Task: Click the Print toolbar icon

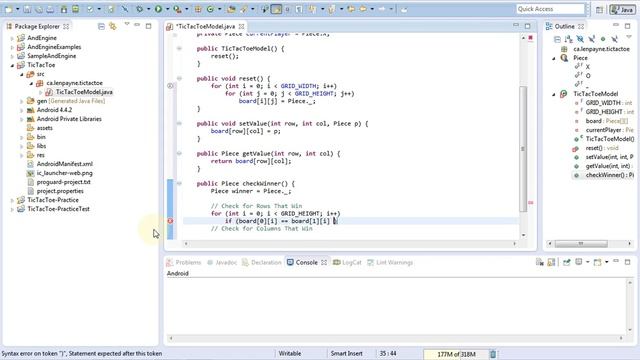Action: click(50, 9)
